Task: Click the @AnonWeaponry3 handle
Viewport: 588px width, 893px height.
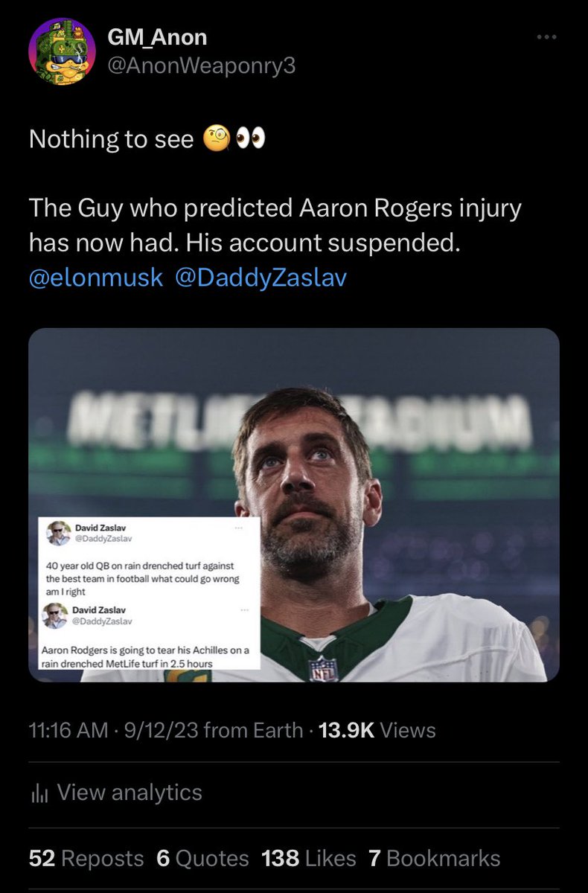Action: (x=202, y=66)
